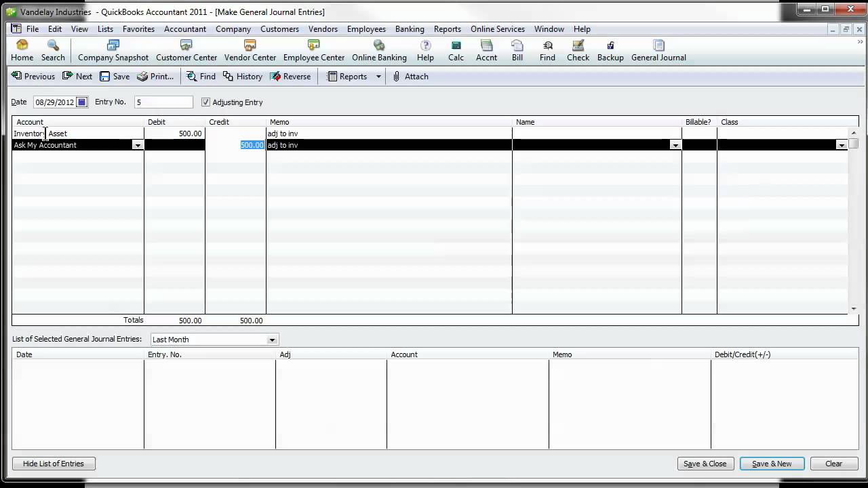
Task: Open the Class column dropdown
Action: pos(842,145)
